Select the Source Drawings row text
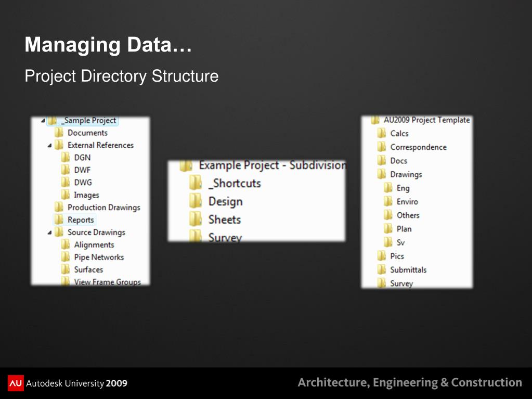Image resolution: width=532 pixels, height=399 pixels. [96, 233]
